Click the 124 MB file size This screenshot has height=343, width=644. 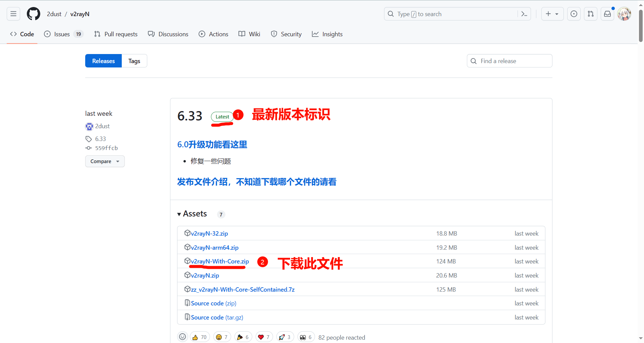(x=446, y=261)
